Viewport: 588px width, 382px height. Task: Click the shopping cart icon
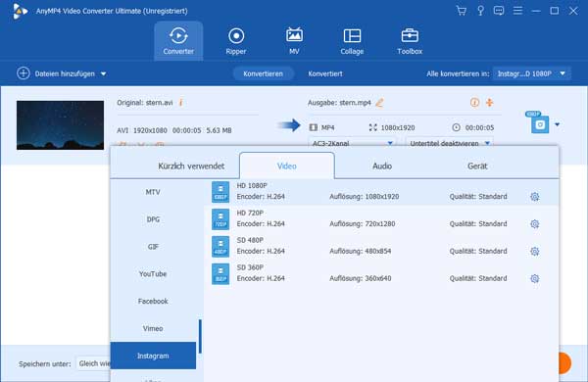[x=462, y=11]
